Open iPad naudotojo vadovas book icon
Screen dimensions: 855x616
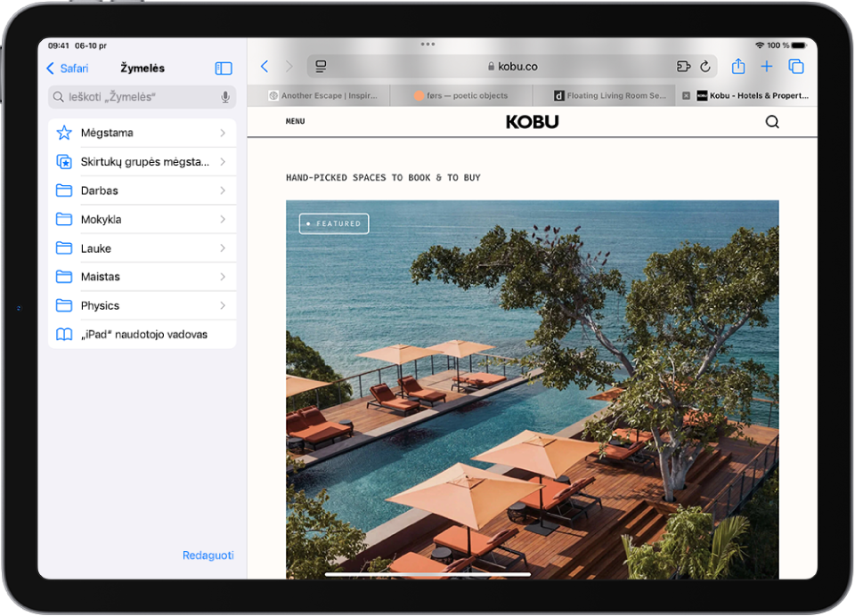click(64, 334)
